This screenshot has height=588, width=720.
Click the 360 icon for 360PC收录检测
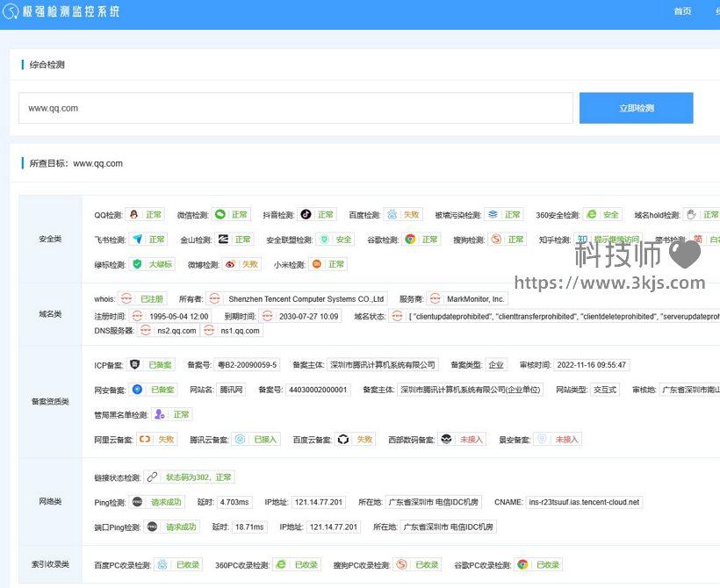[281, 564]
